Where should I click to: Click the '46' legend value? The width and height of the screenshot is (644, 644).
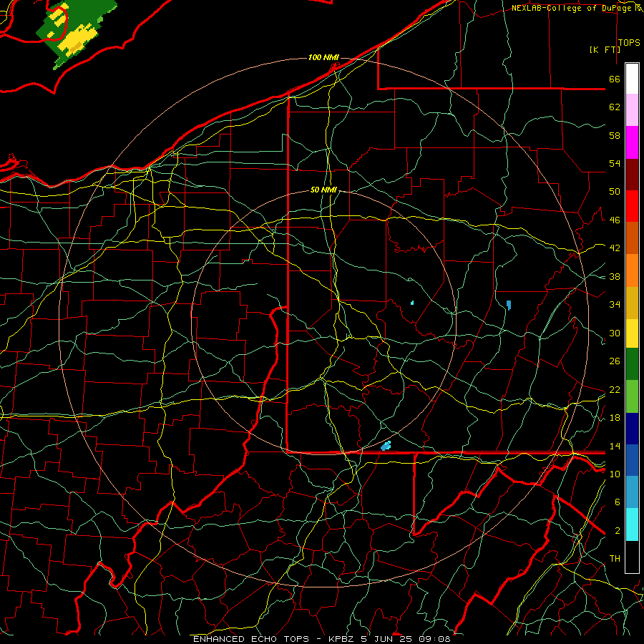coord(615,220)
